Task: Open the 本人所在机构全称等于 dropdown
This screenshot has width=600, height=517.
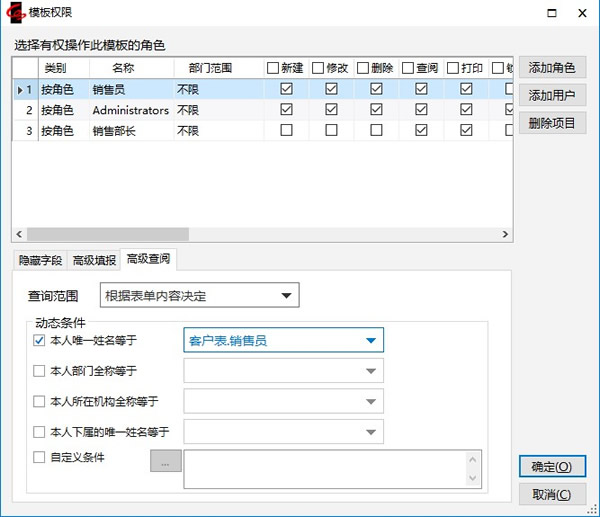Action: tap(284, 402)
